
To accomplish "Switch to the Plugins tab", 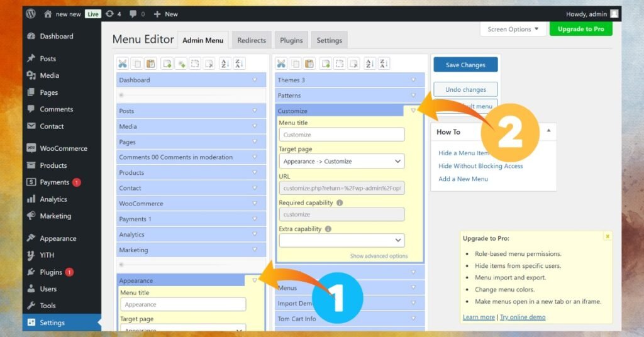I will (x=291, y=40).
